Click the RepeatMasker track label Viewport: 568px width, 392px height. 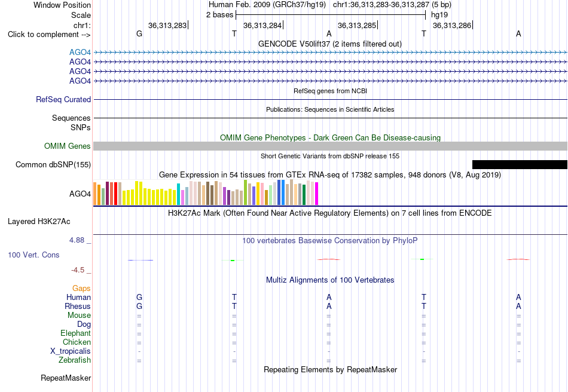[x=66, y=378]
